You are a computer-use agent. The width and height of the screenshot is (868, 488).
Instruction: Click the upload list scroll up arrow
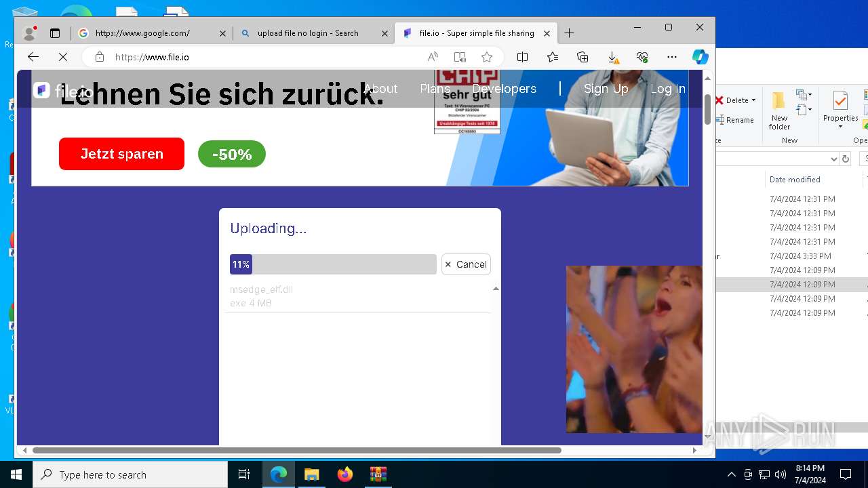tap(496, 289)
